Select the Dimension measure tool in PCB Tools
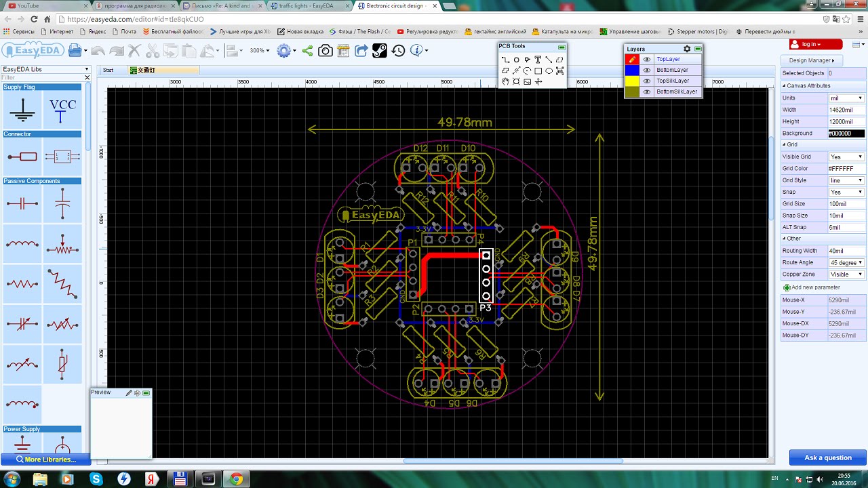 tap(516, 70)
